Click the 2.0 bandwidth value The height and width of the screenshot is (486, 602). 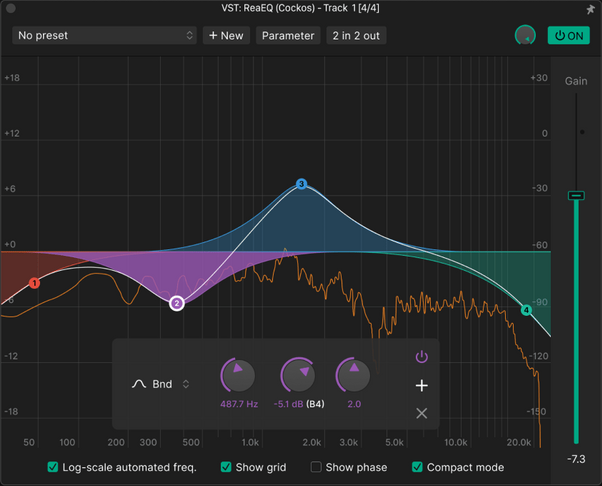pos(354,404)
